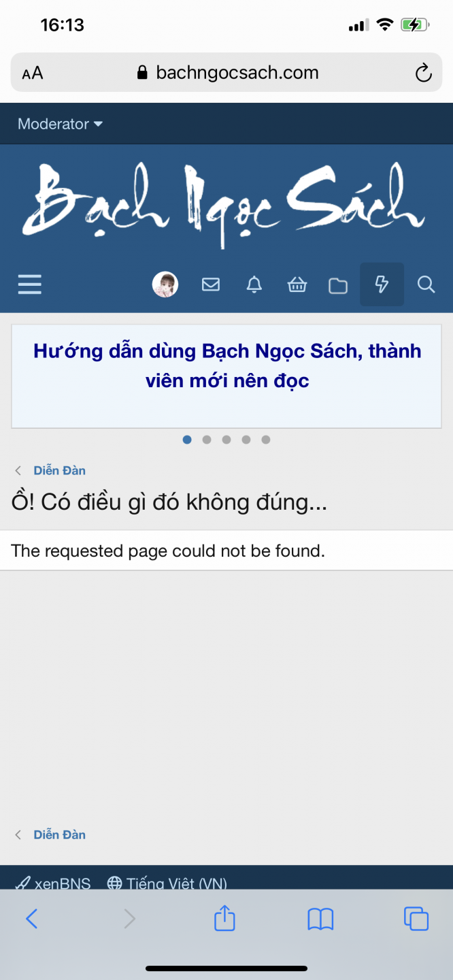Select the highlighted lightning bolt icon
This screenshot has height=980, width=453.
coord(382,284)
